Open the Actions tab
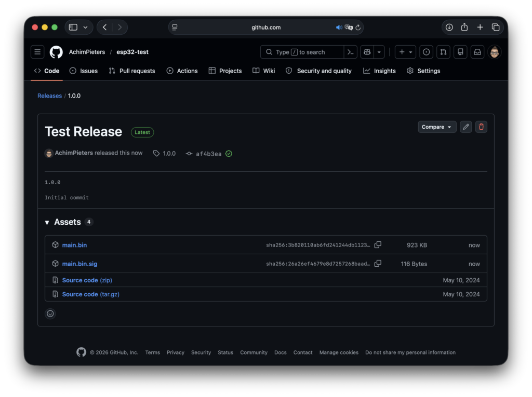 182,71
